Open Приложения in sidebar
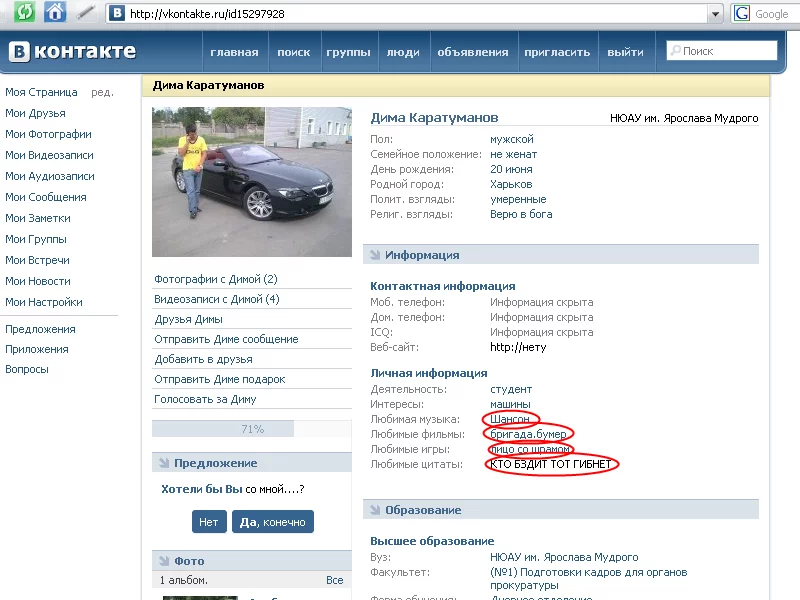Image resolution: width=800 pixels, height=600 pixels. coord(37,349)
